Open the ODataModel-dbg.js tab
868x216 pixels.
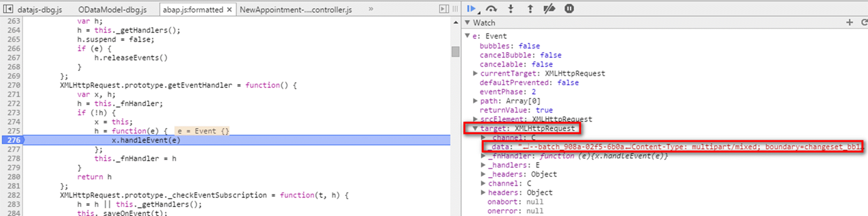click(x=112, y=10)
